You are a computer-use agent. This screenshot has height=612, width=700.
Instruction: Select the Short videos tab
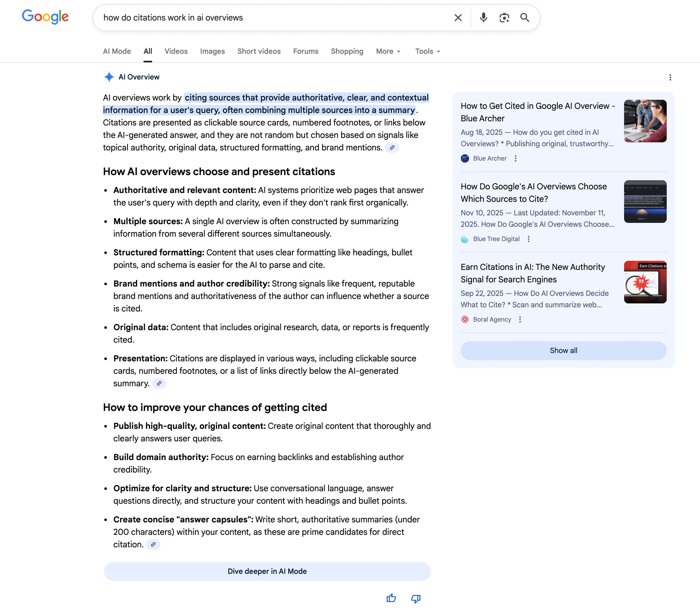[259, 51]
